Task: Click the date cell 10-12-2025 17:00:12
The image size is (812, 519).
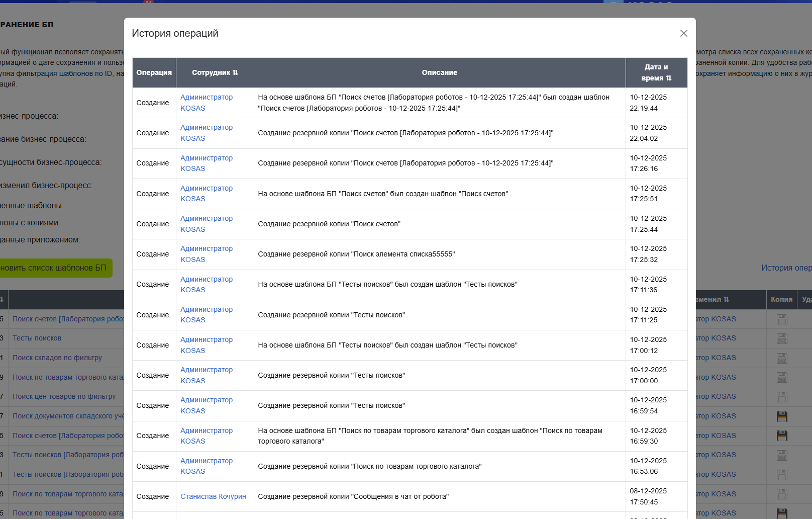Action: point(656,345)
